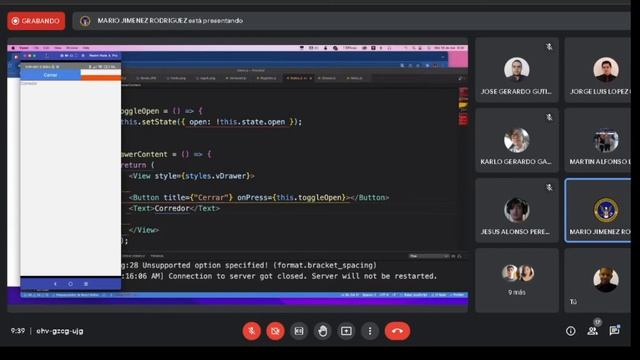Viewport: 640px width, 360px height.
Task: Click the Apple menu in shared screen
Action: tap(13, 48)
